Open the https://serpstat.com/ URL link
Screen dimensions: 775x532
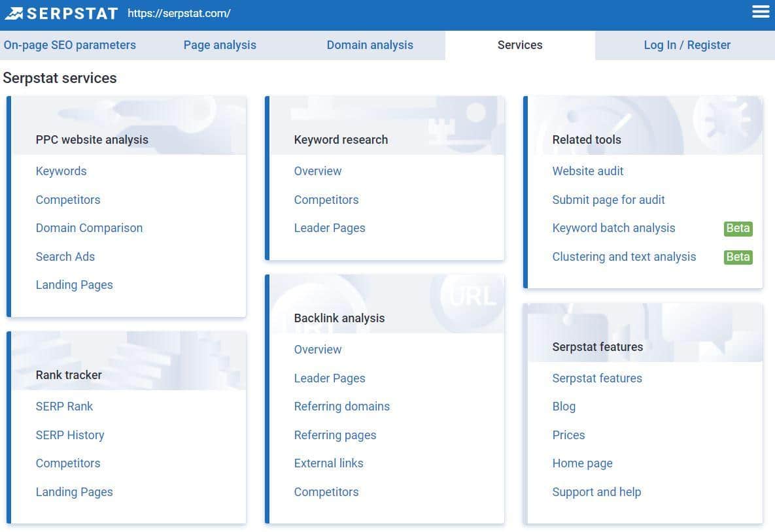click(x=179, y=13)
